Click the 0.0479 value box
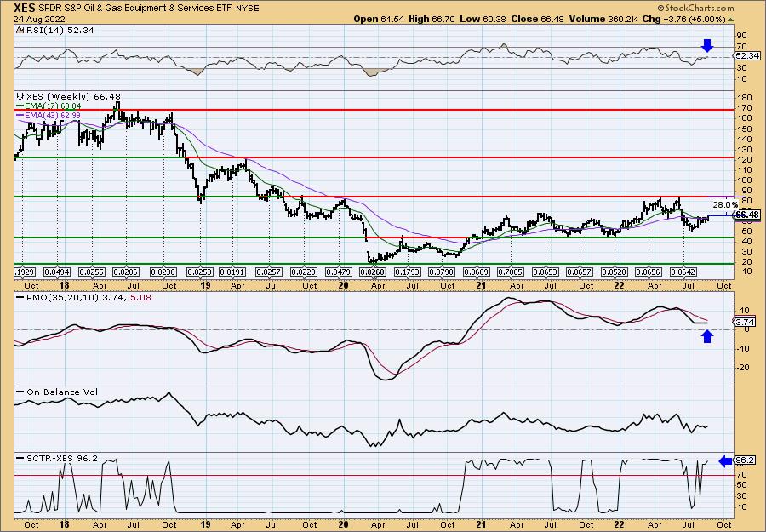The image size is (766, 532). (339, 272)
